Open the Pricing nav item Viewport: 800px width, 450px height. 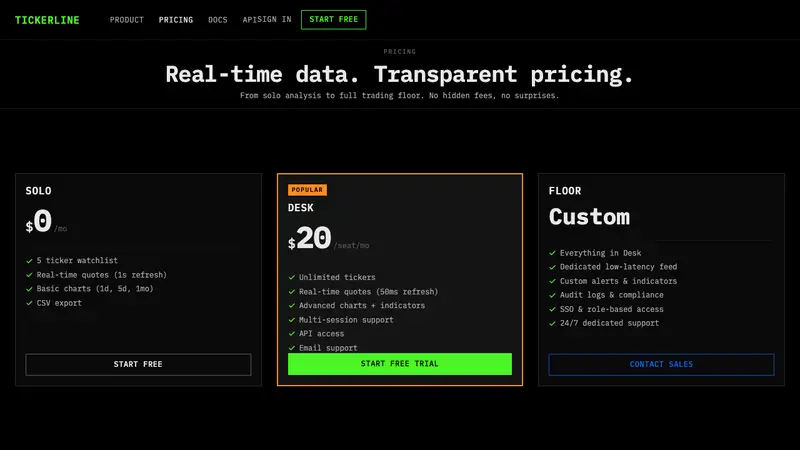click(176, 20)
